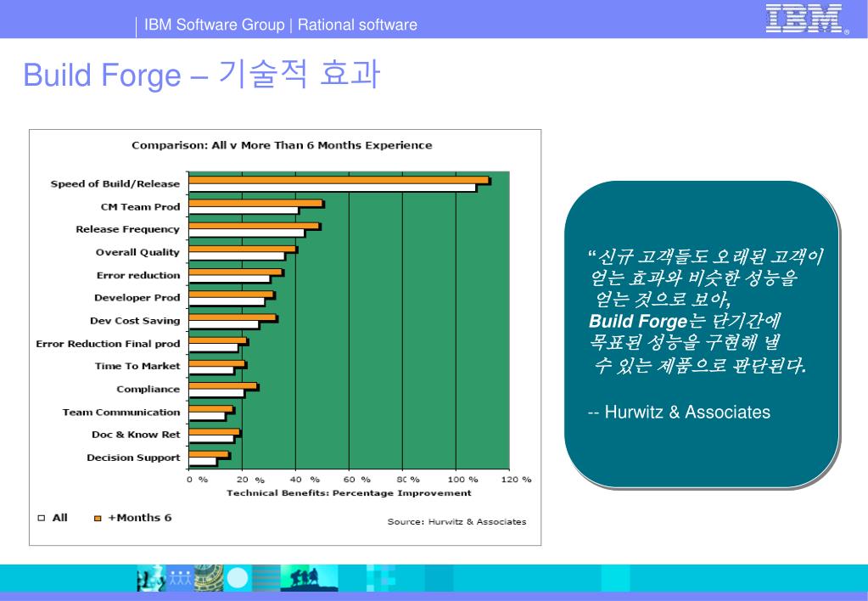The height and width of the screenshot is (601, 868).
Task: Click the '40 %' axis tick label
Action: (305, 480)
